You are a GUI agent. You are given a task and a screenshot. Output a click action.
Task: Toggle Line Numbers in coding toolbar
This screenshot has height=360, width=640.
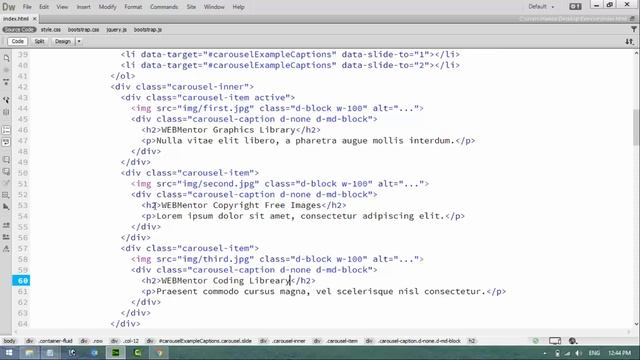click(6, 130)
